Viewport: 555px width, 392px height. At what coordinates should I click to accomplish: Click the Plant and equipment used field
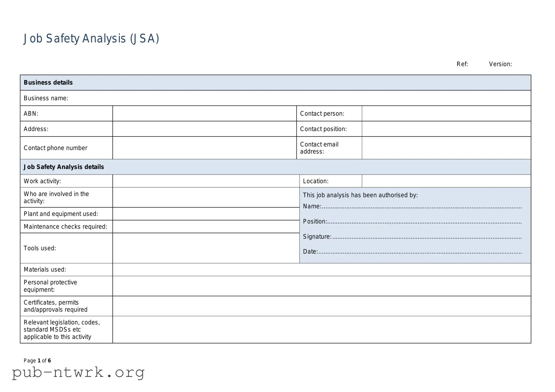point(204,214)
